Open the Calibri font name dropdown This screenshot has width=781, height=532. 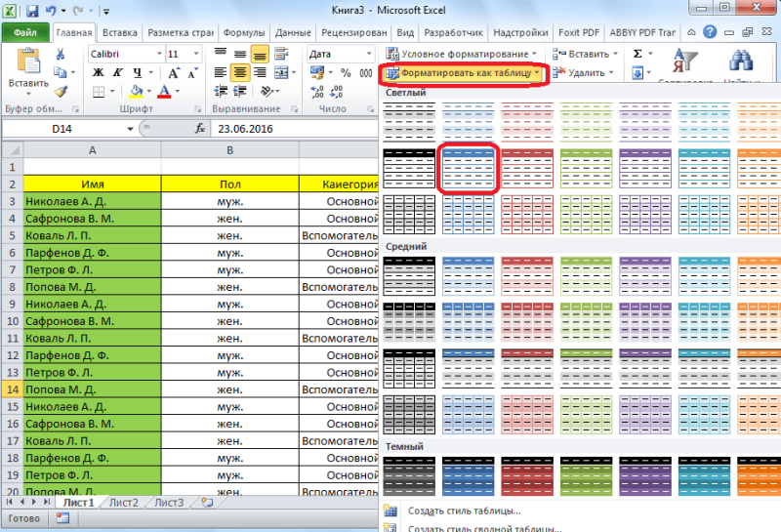click(159, 54)
